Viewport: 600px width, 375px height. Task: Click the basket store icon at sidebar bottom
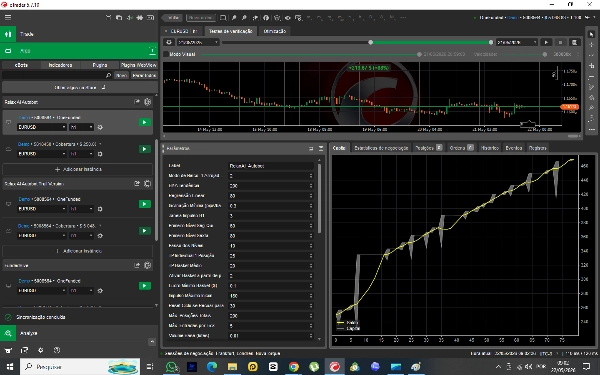pyautogui.click(x=8, y=350)
